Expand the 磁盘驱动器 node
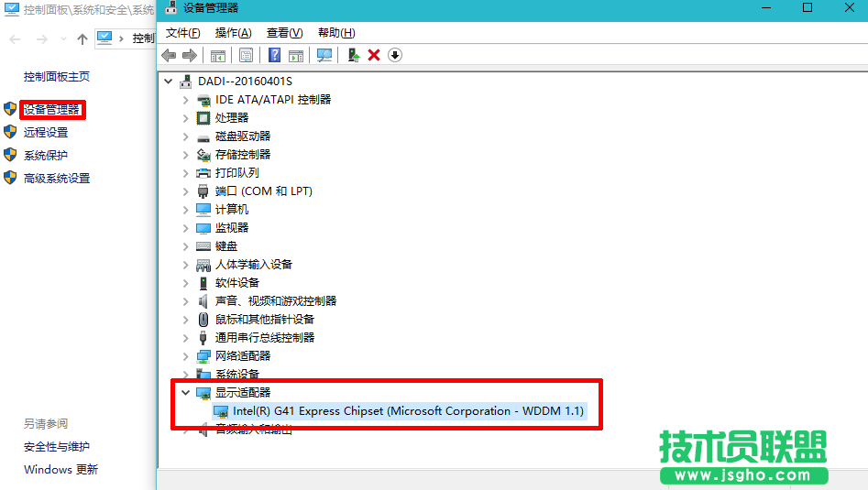The height and width of the screenshot is (490, 868). pyautogui.click(x=185, y=136)
